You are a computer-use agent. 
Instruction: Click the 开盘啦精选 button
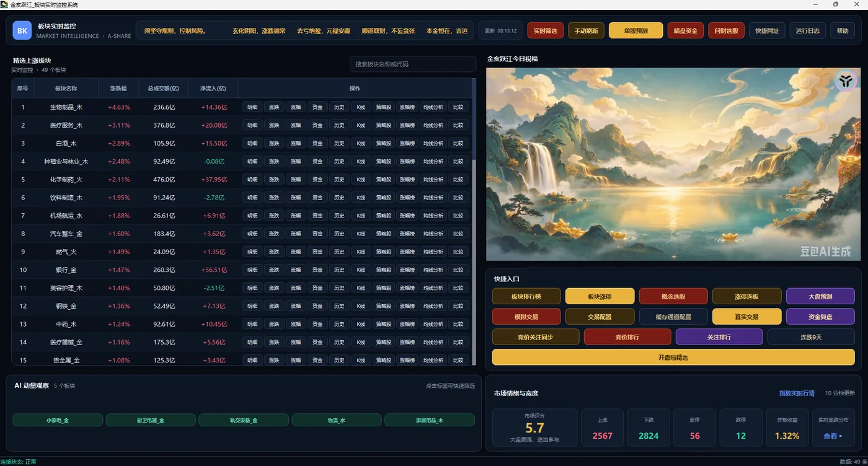(673, 357)
